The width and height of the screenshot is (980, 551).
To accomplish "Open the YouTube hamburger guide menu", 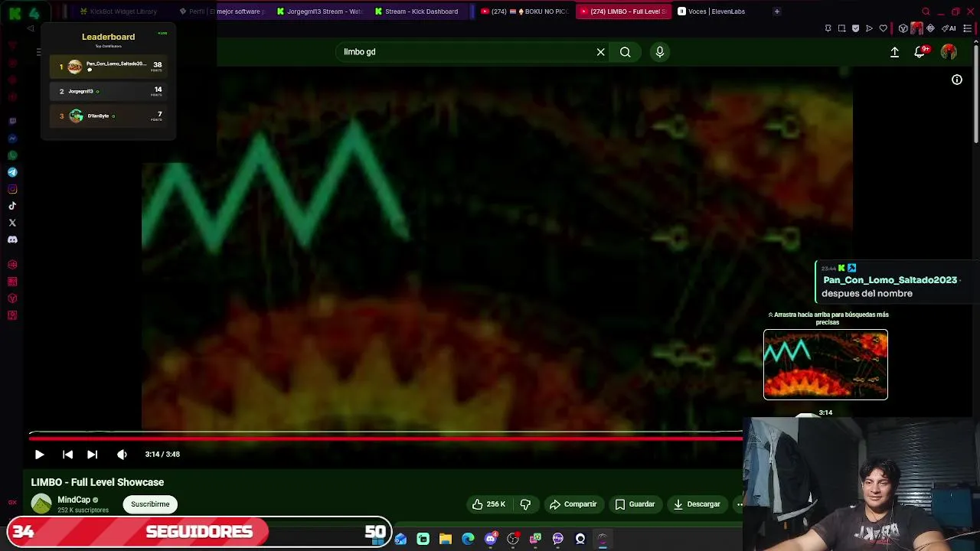I will tap(38, 52).
